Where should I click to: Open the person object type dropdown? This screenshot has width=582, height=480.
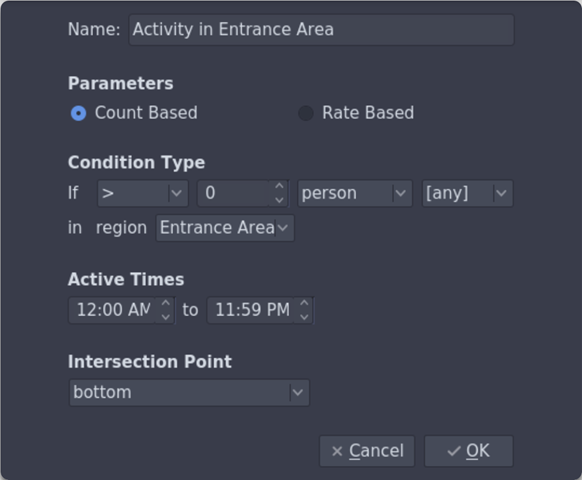tap(355, 193)
